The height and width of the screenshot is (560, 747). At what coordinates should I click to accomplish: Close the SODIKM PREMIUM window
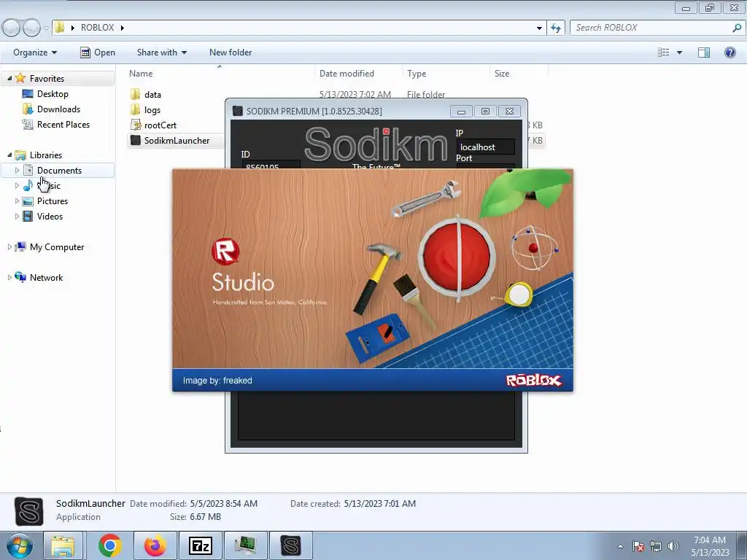pos(509,112)
